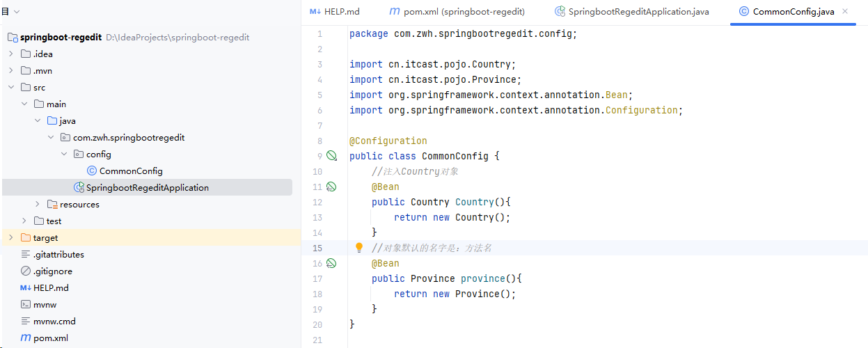Click the Spring bean gutter icon on line 9
Viewport: 868px width, 348px height.
332,156
